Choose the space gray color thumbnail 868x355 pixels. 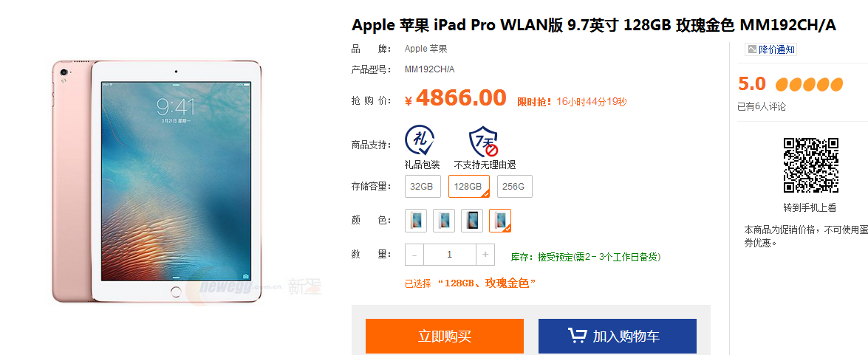coord(472,221)
